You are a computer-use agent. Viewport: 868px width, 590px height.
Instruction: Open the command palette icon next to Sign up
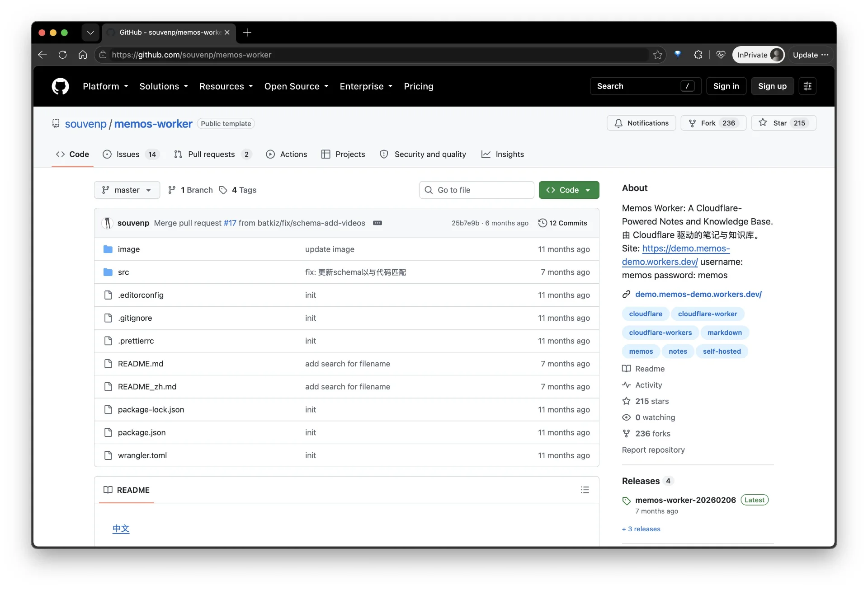pyautogui.click(x=807, y=86)
